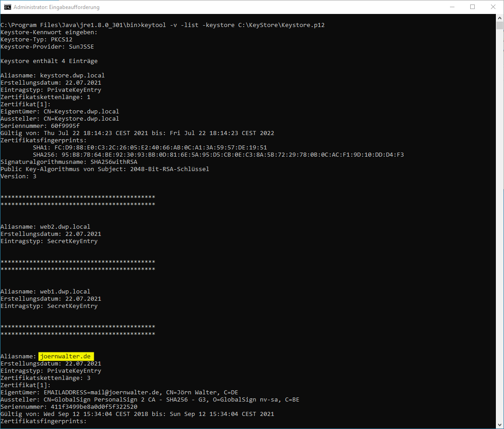Click the alias web1.dwp.local line
Image resolution: width=504 pixels, height=429 pixels.
(x=45, y=291)
